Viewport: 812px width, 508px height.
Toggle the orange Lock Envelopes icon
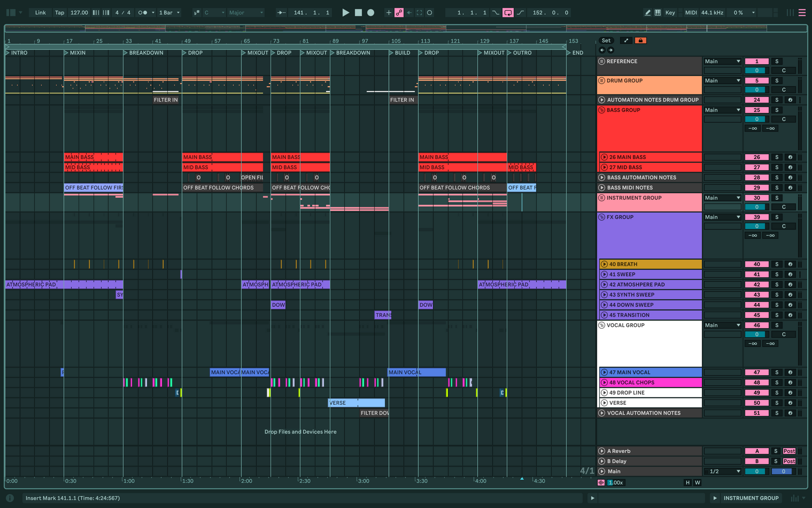point(641,41)
